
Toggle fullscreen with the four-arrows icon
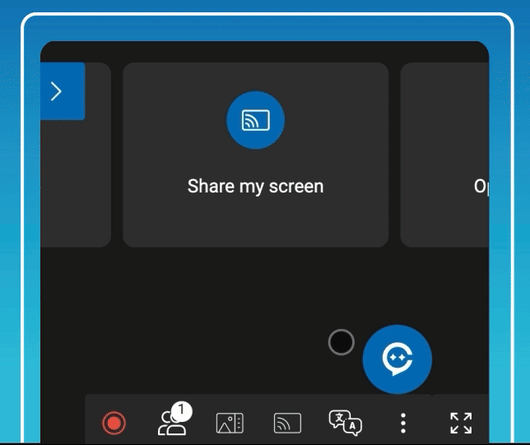461,423
